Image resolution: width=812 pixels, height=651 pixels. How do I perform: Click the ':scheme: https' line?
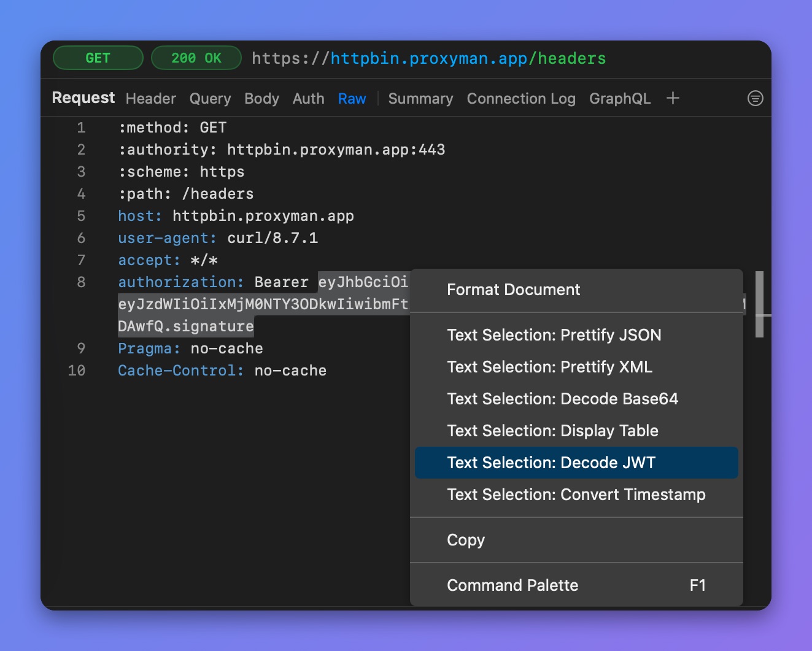(182, 172)
